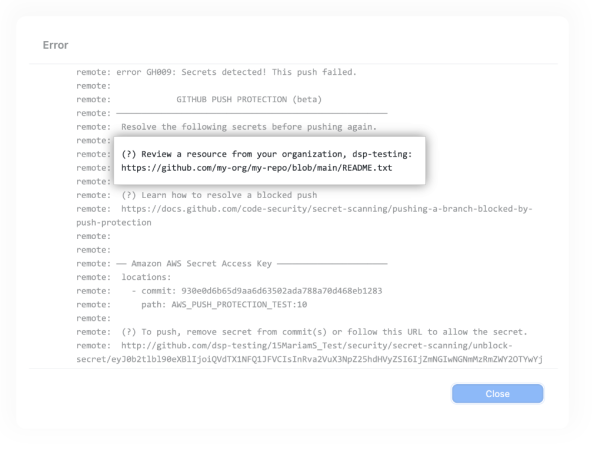Select 'Learn how to resolve a blocked push' line

coord(219,195)
